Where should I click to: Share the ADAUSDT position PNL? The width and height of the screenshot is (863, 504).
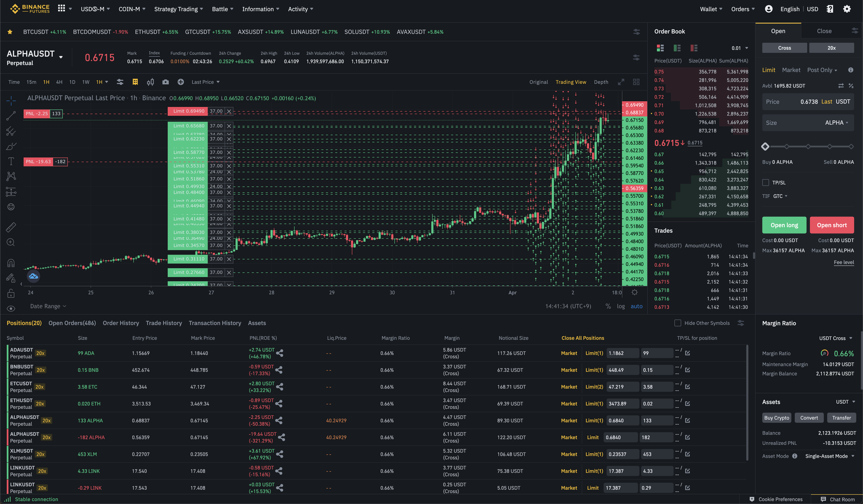(x=280, y=353)
